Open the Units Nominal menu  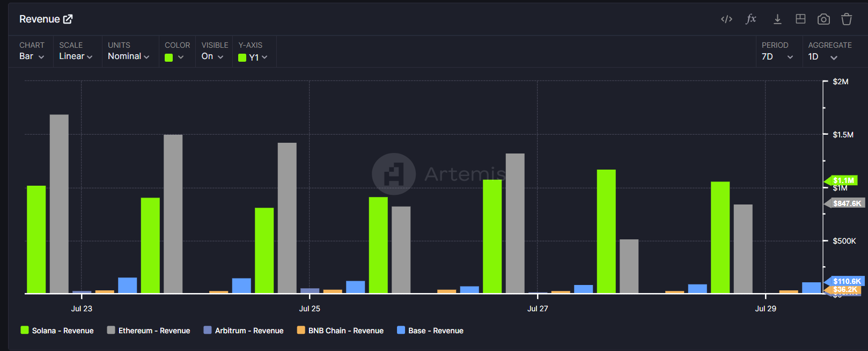[x=128, y=56]
